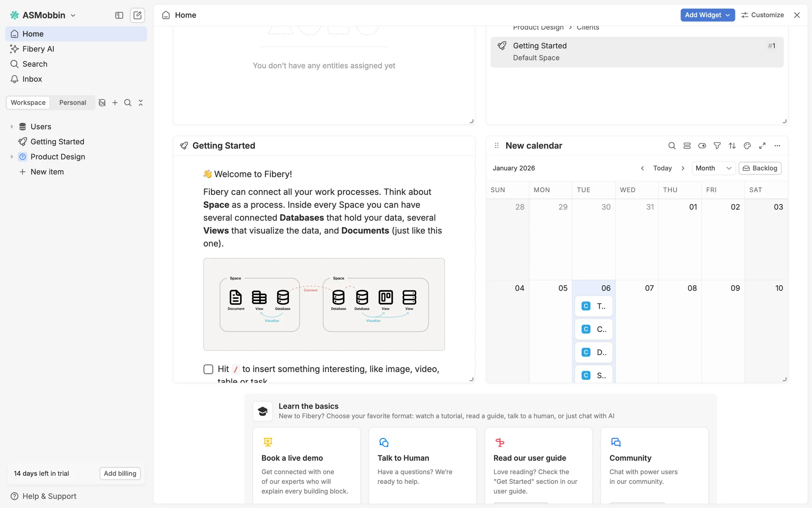The image size is (812, 508).
Task: Collapse the left sidebar panel icon
Action: pyautogui.click(x=119, y=15)
